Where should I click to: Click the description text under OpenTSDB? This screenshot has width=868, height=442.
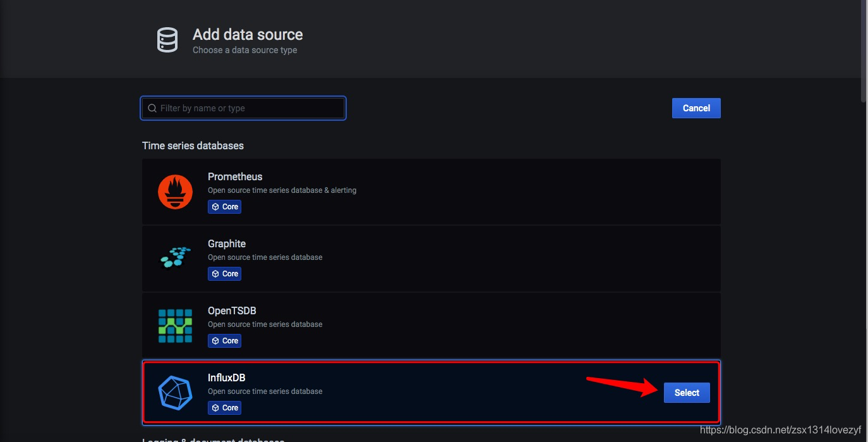pyautogui.click(x=265, y=324)
